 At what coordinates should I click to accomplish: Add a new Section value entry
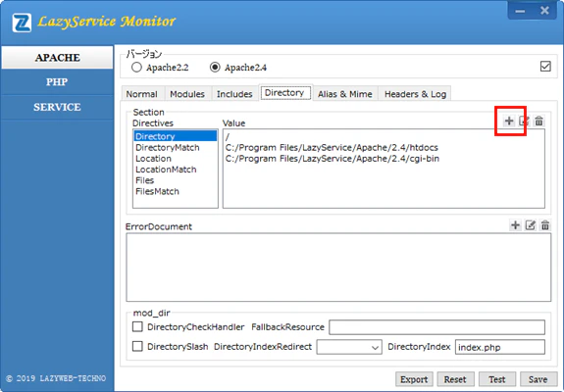click(x=509, y=121)
